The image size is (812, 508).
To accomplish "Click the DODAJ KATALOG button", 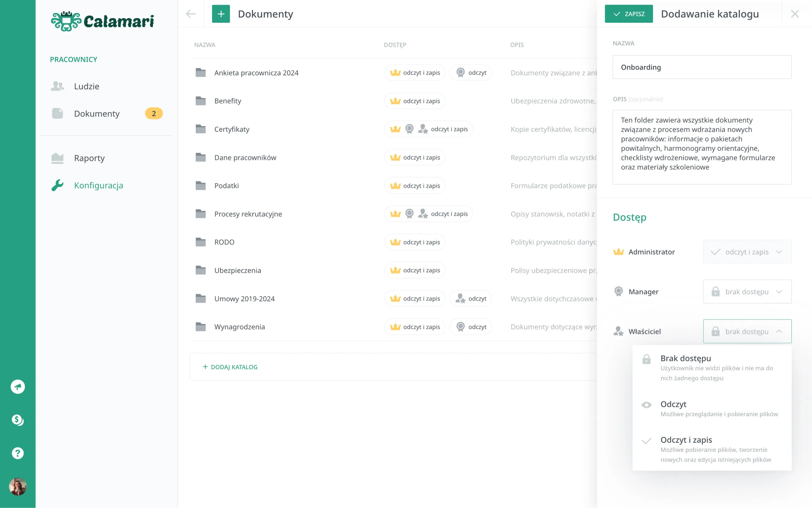I will (230, 367).
